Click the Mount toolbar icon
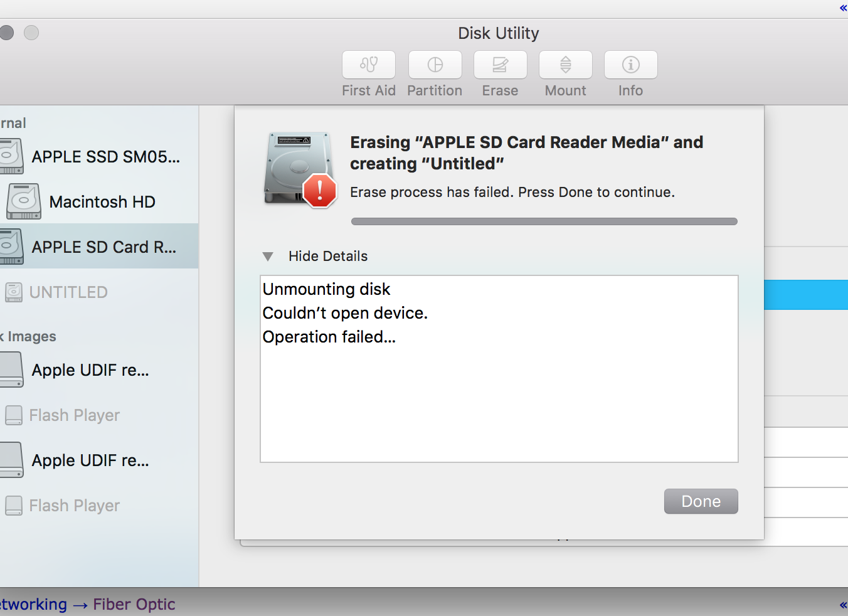 coord(566,65)
